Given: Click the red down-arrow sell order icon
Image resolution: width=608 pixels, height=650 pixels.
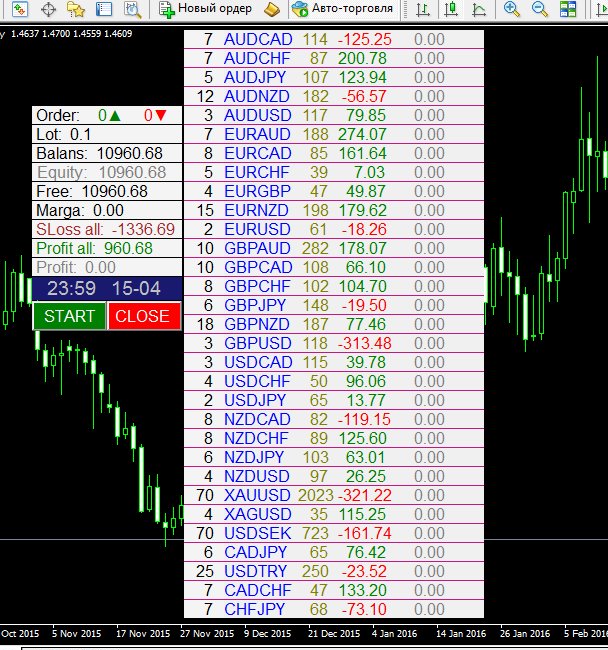Looking at the screenshot, I should click(160, 115).
